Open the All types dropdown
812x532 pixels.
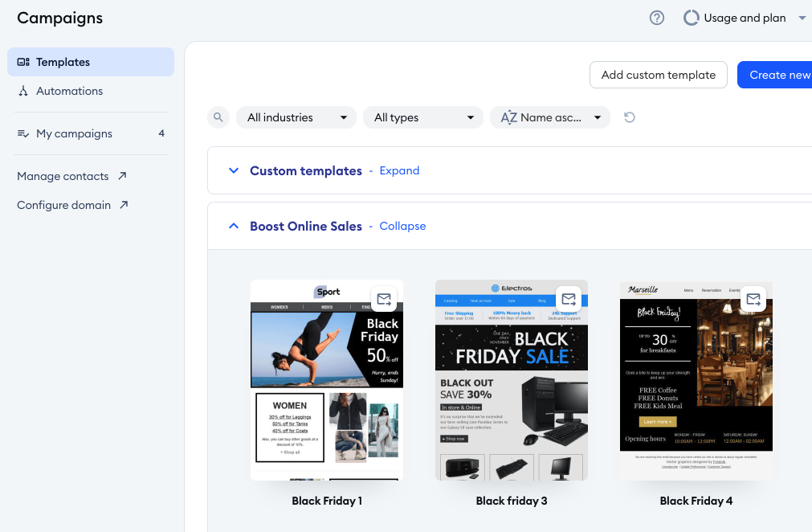(x=423, y=117)
